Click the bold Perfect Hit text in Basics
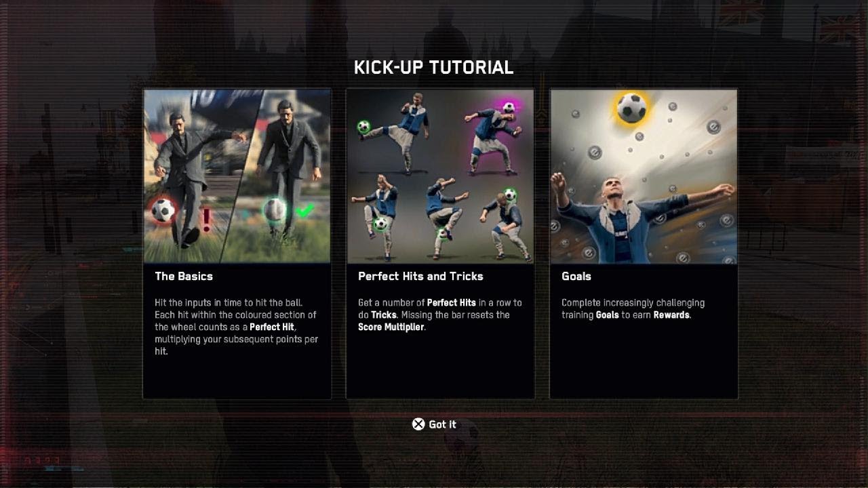 pos(272,327)
